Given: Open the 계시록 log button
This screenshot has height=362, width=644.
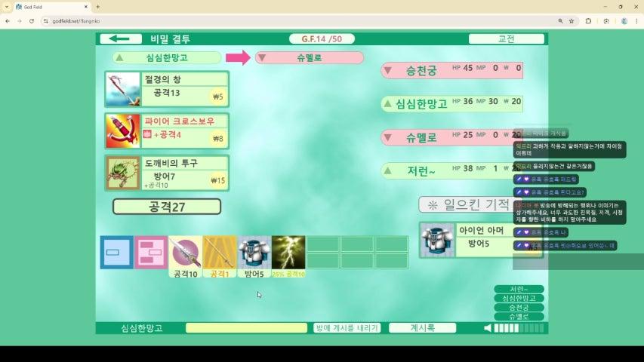Looking at the screenshot, I should click(x=422, y=327).
